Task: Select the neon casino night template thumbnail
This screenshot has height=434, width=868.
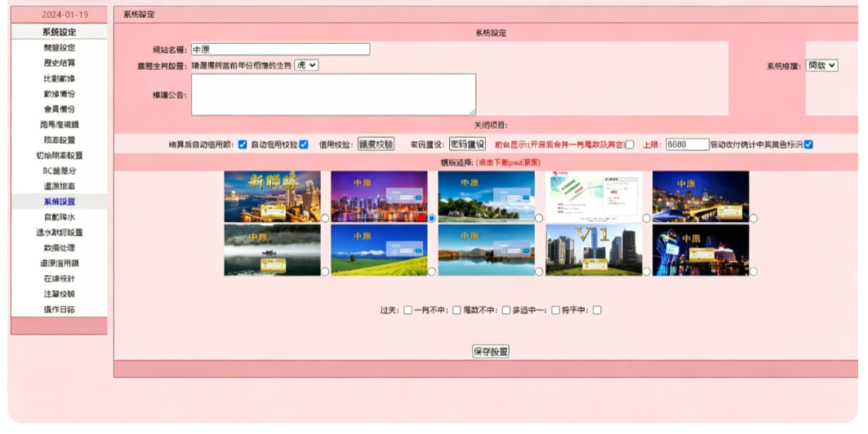Action: pos(701,250)
